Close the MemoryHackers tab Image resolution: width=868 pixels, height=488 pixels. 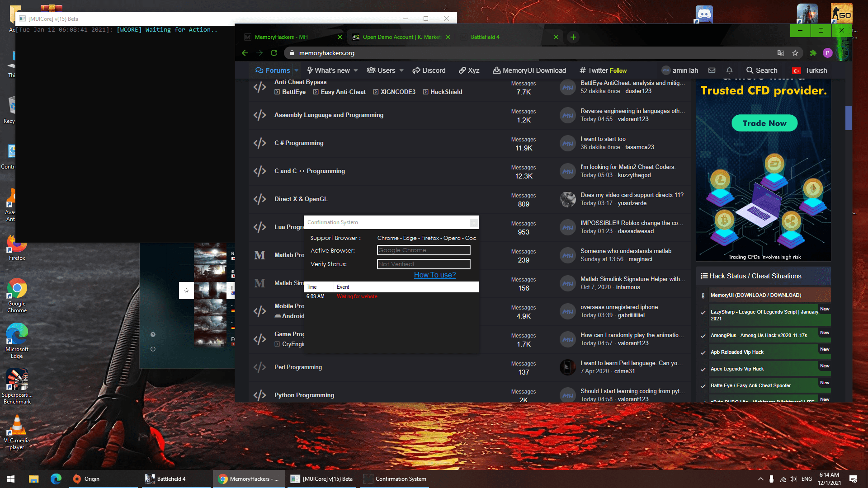click(x=340, y=37)
